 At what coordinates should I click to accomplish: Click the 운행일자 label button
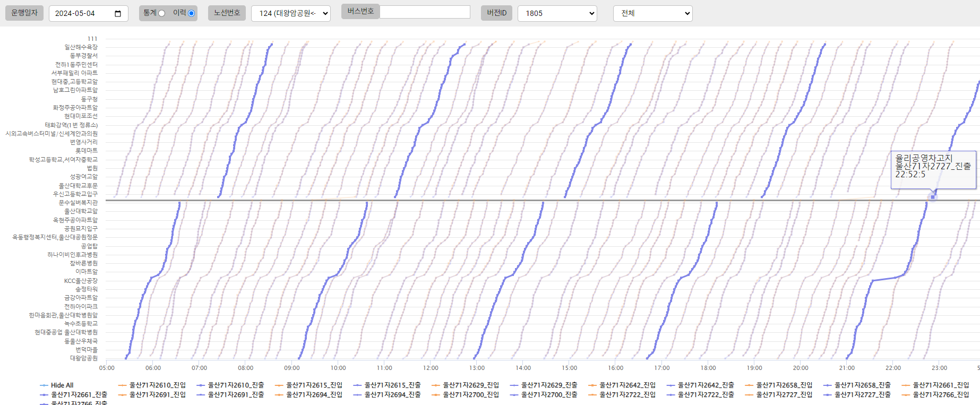click(x=24, y=13)
